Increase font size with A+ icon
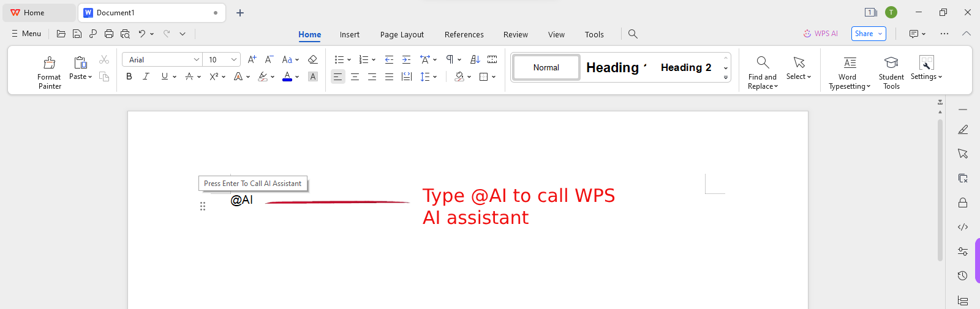980x309 pixels. (252, 59)
